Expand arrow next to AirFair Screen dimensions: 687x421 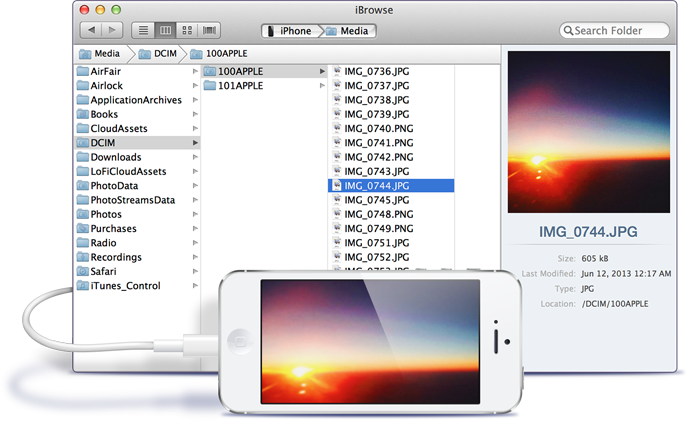click(x=195, y=71)
